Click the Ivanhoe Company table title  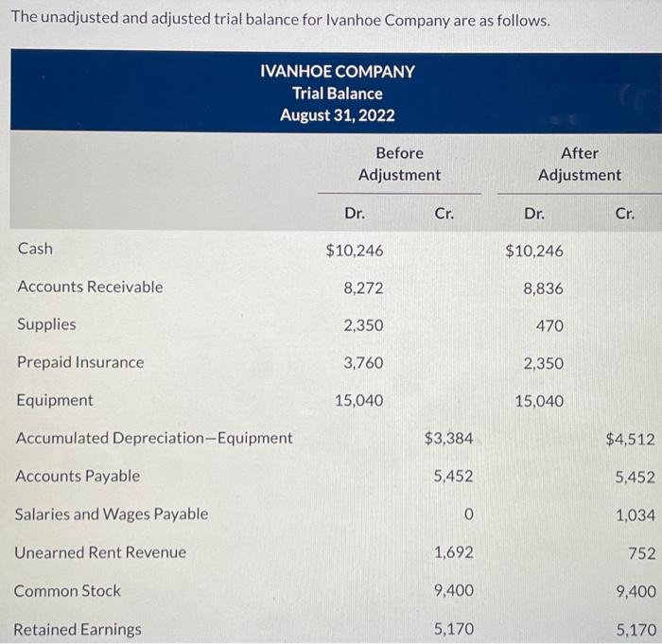pyautogui.click(x=337, y=71)
